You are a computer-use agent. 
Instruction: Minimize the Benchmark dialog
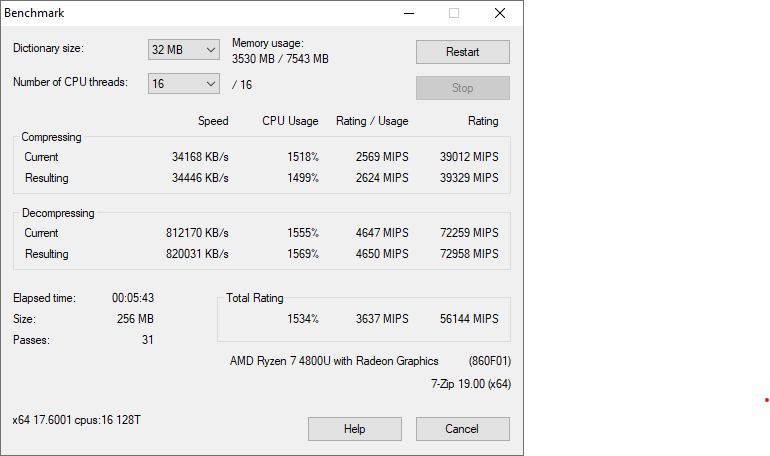coord(408,13)
